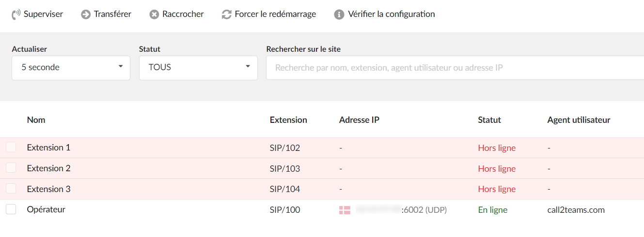Image resolution: width=644 pixels, height=237 pixels.
Task: Click the Transférer arrow icon
Action: click(x=86, y=15)
